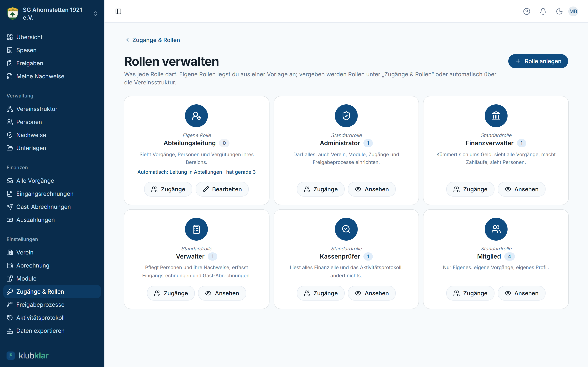Toggle dark mode moon icon

coord(559,11)
